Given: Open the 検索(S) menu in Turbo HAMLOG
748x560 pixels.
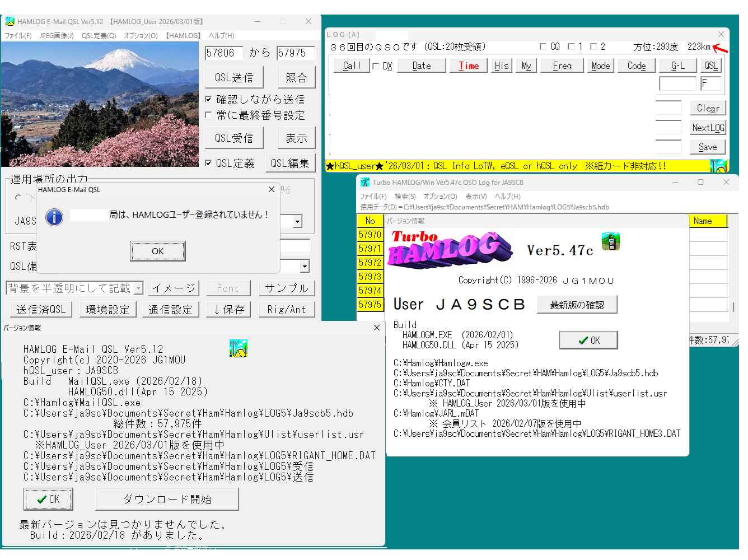Looking at the screenshot, I should click(405, 197).
